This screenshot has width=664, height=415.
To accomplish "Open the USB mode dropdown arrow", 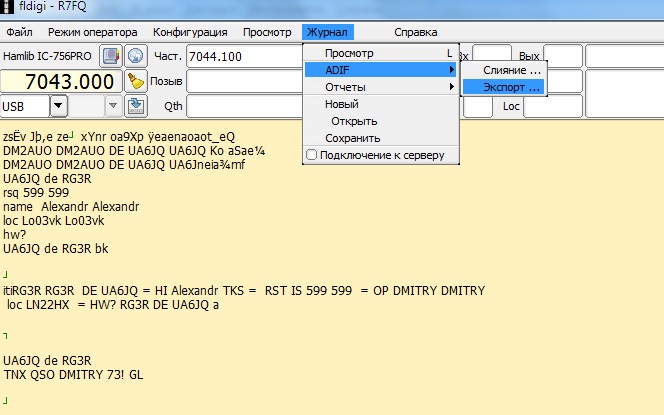I will pos(59,105).
